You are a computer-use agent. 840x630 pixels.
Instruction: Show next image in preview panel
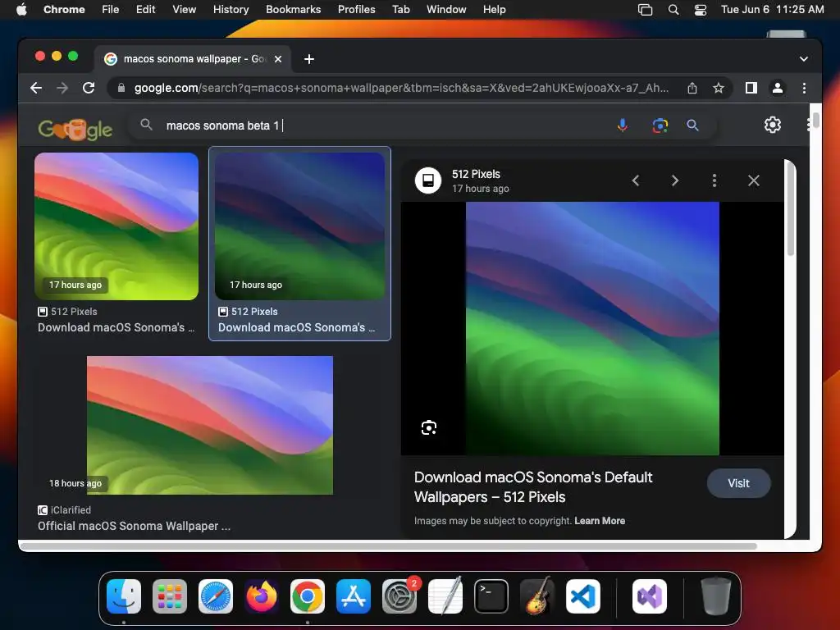(675, 180)
